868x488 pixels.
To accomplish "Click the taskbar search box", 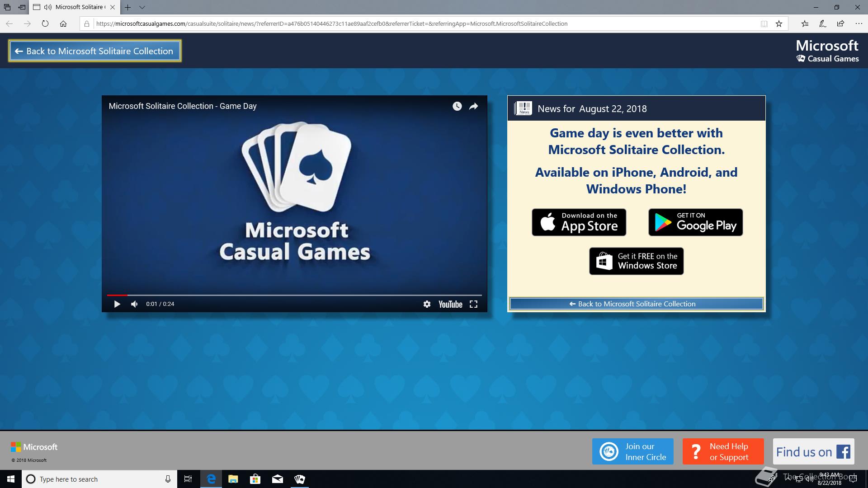I will (x=99, y=479).
